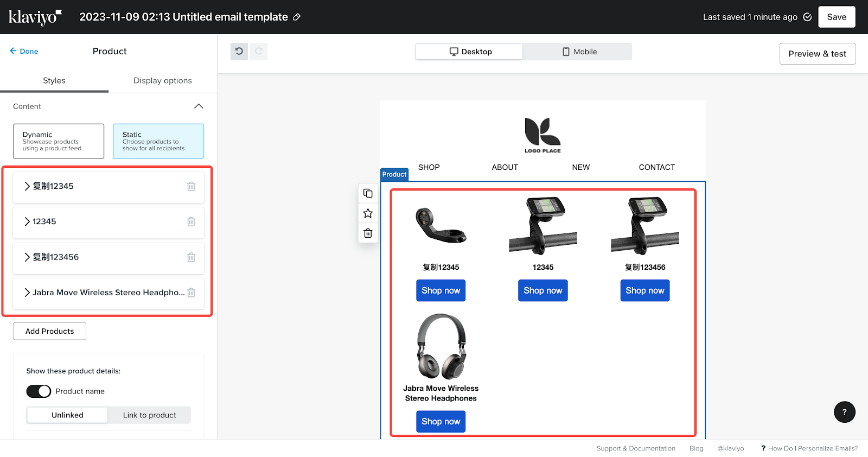This screenshot has height=457, width=868.
Task: Select the Jabra headphones image in preview
Action: pos(441,346)
